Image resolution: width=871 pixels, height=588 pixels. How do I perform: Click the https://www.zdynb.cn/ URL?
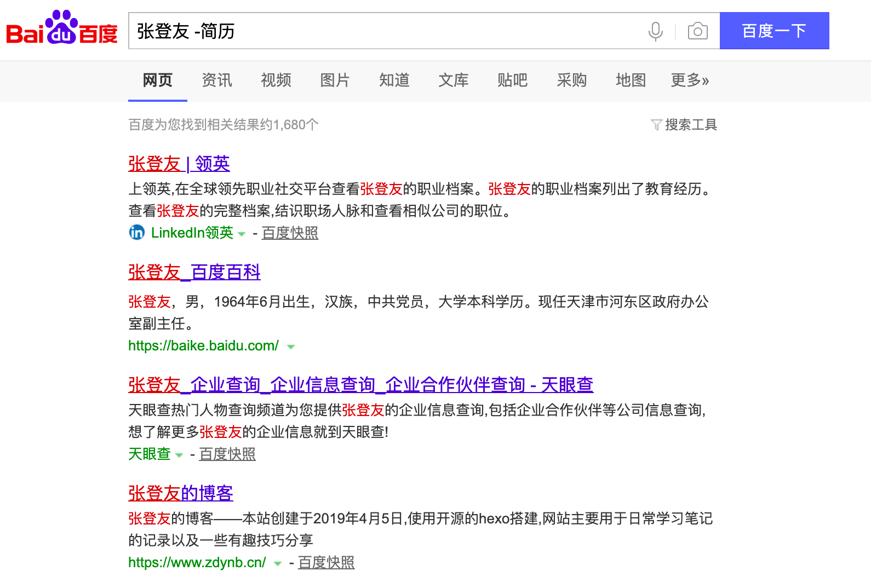197,562
